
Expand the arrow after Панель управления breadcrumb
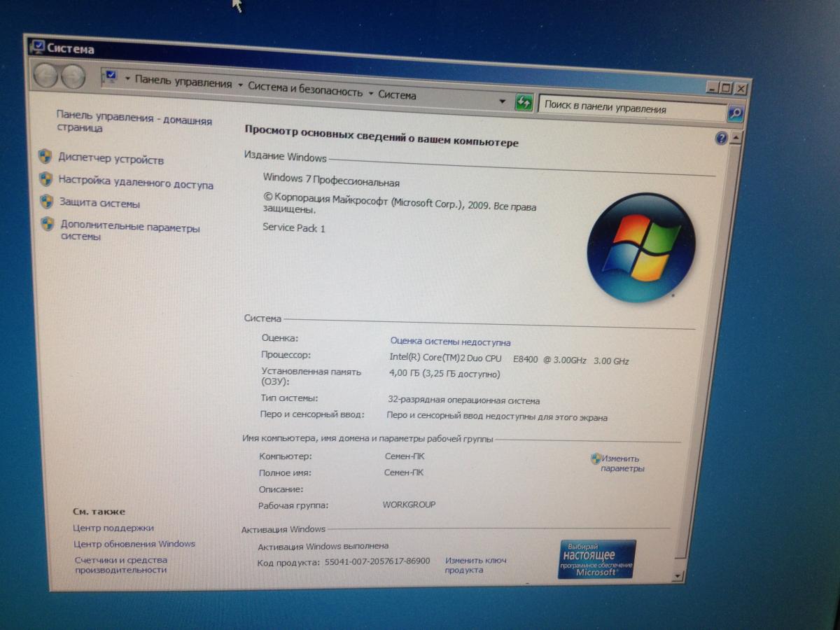click(x=240, y=85)
